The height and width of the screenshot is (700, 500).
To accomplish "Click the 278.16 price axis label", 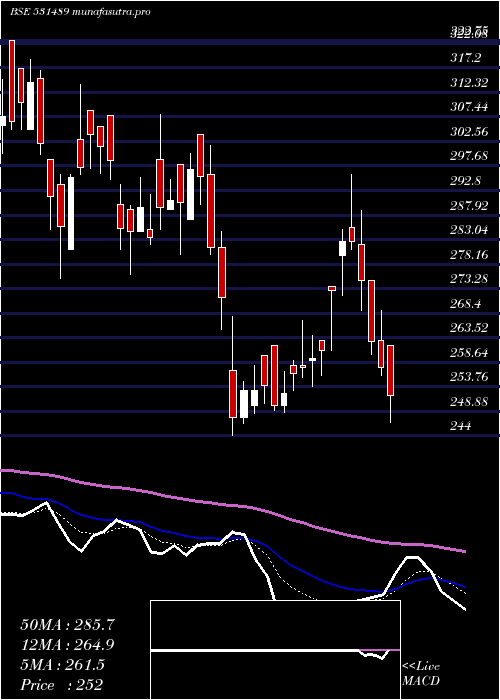I will click(469, 255).
